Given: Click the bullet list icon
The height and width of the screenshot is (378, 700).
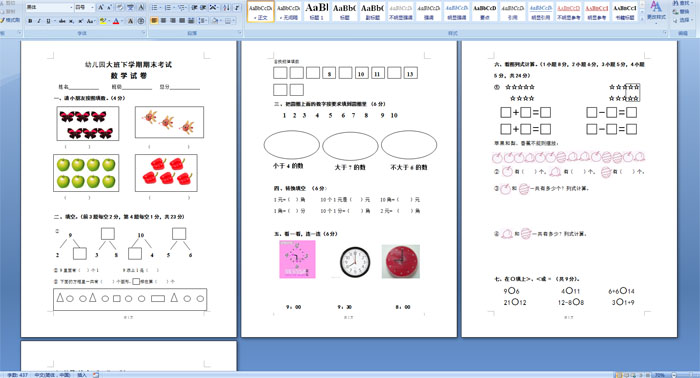Looking at the screenshot, I should click(x=154, y=8).
